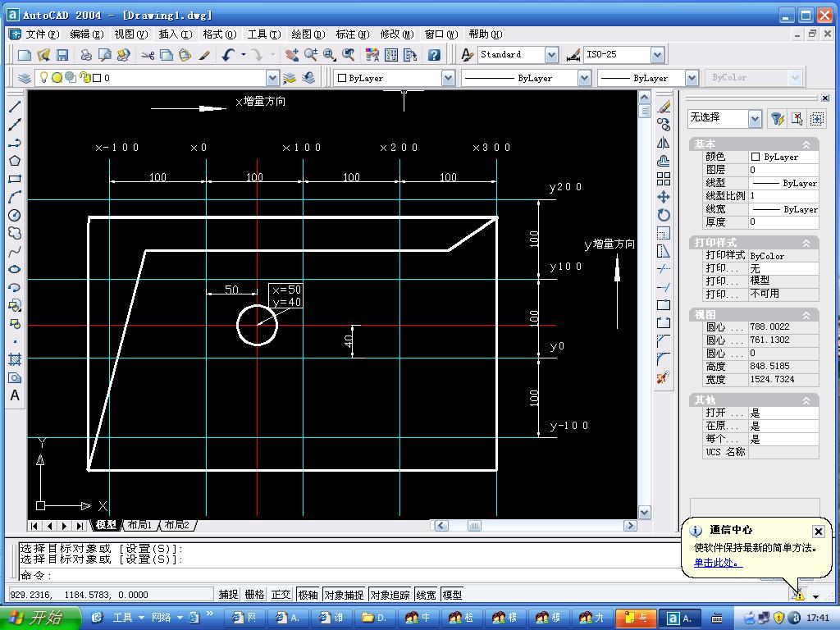Collapse the 打印样式 properties section
Screen dimensions: 840x630
click(x=806, y=243)
